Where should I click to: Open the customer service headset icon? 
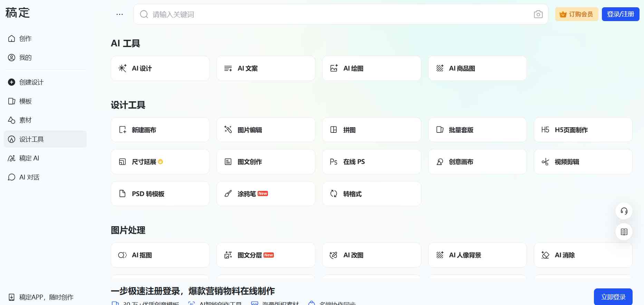pyautogui.click(x=624, y=211)
